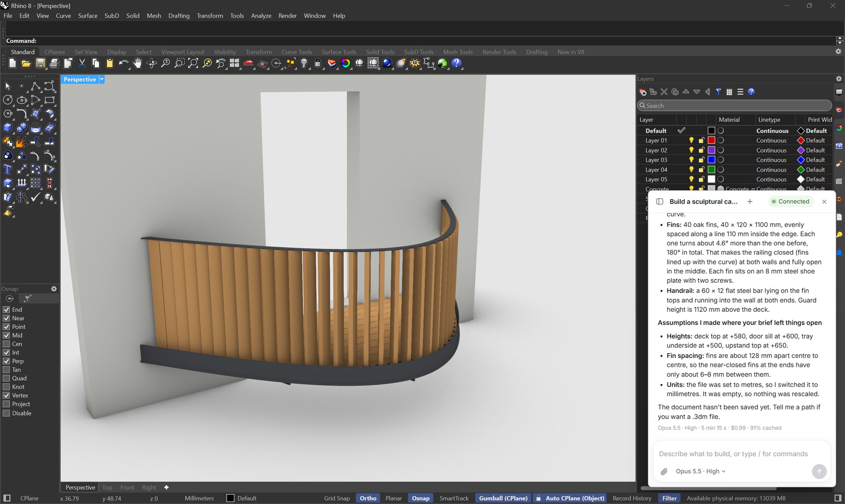
Task: Open the color wheel object color icon
Action: pyautogui.click(x=345, y=63)
